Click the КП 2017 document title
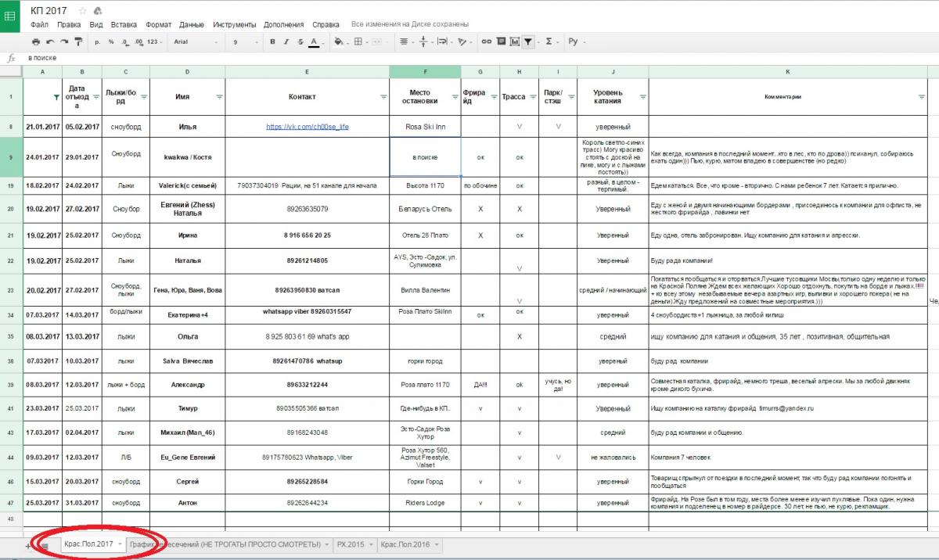 [49, 11]
